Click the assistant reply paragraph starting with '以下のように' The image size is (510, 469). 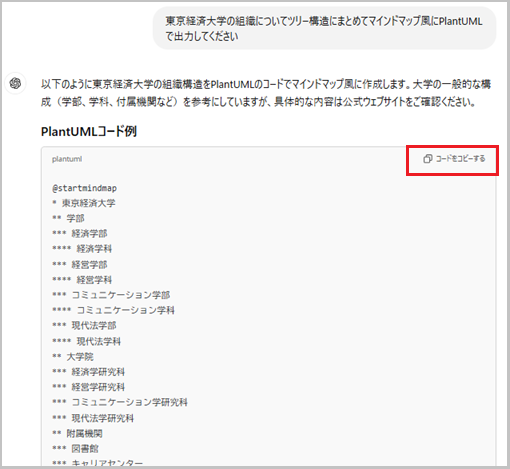coord(266,93)
